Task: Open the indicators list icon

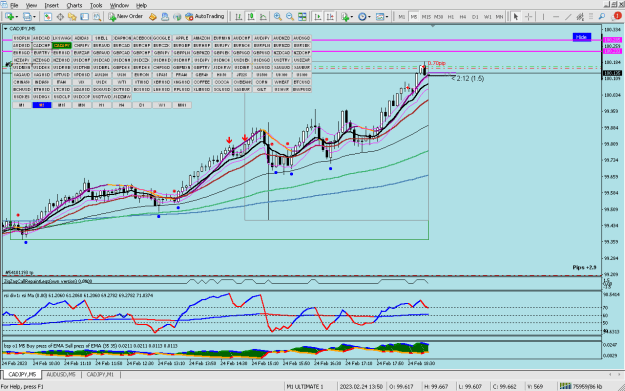Action: tap(345, 17)
